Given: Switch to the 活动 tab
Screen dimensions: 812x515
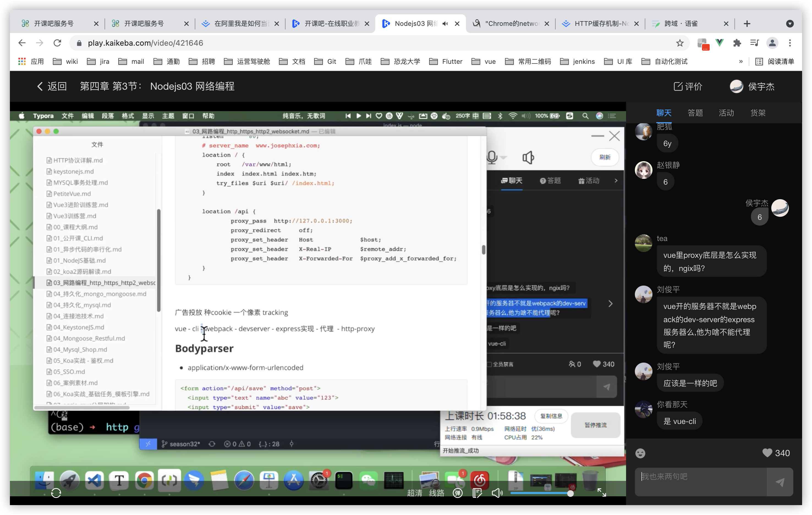Looking at the screenshot, I should [726, 113].
